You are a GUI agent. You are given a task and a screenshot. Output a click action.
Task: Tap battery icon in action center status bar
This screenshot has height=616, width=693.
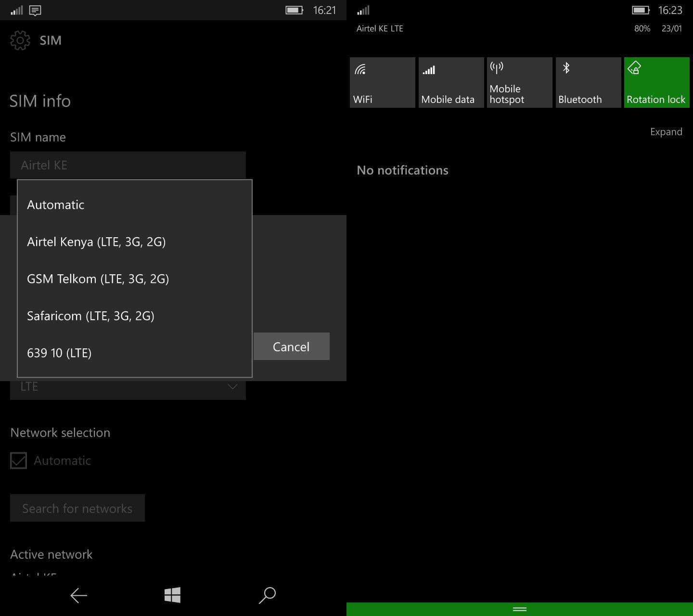641,10
